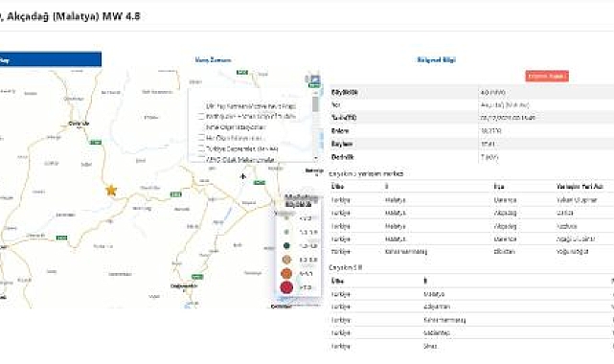Click the green road shield near Darende
The width and height of the screenshot is (614, 364).
point(96,143)
